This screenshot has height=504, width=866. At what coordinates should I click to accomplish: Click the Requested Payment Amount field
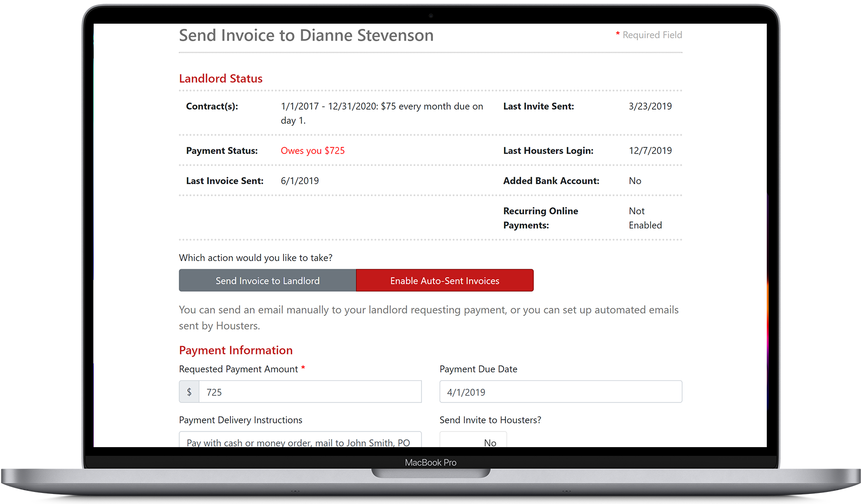point(310,391)
